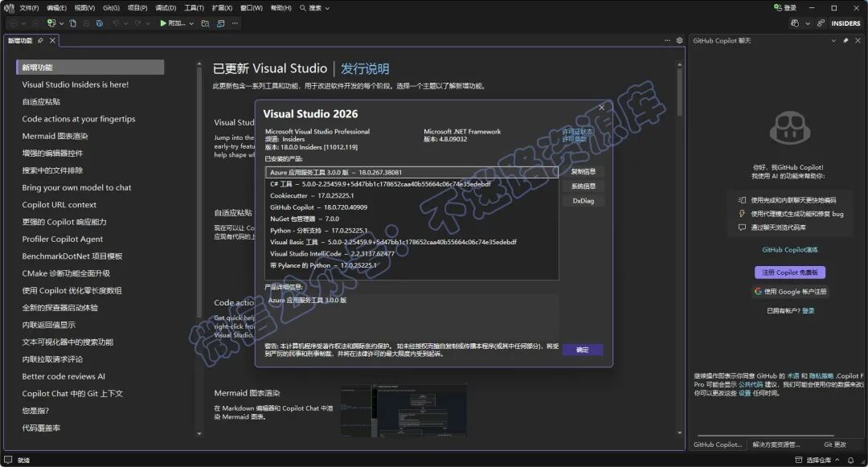Close the 新增功能 tab

(x=52, y=40)
